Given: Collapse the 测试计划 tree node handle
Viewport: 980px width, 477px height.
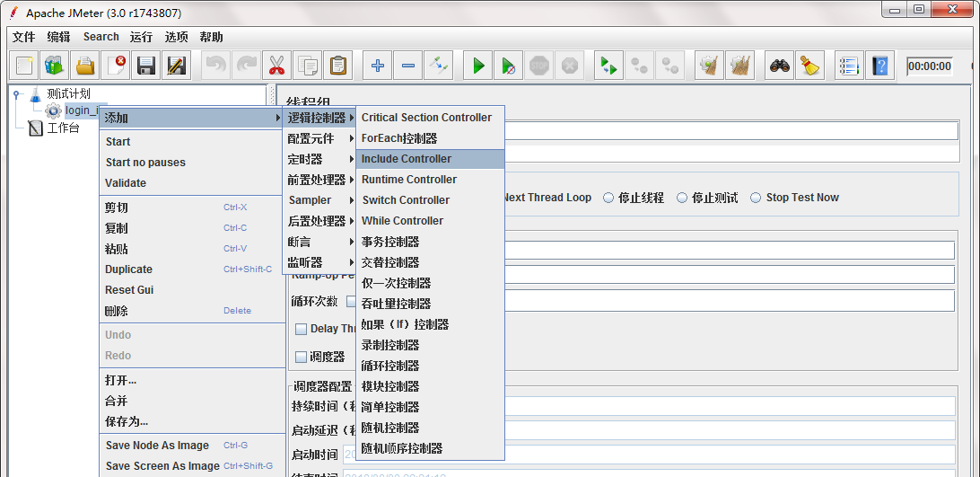Looking at the screenshot, I should [17, 94].
